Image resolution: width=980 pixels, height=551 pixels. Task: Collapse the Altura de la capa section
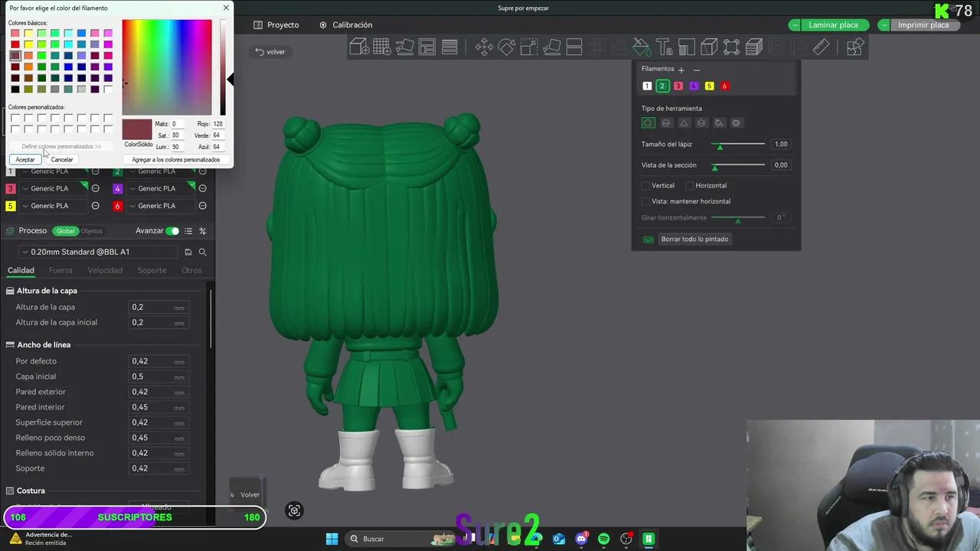tap(47, 291)
